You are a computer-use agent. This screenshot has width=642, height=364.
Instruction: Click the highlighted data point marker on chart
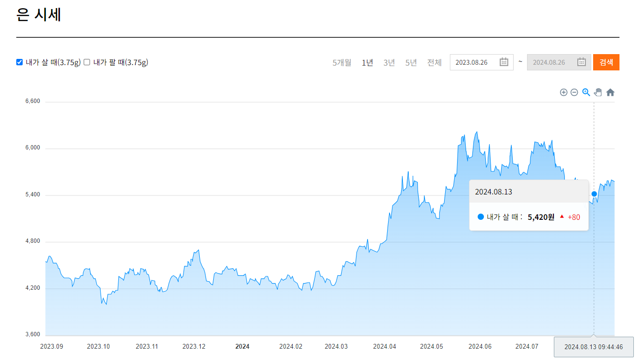[x=594, y=194]
